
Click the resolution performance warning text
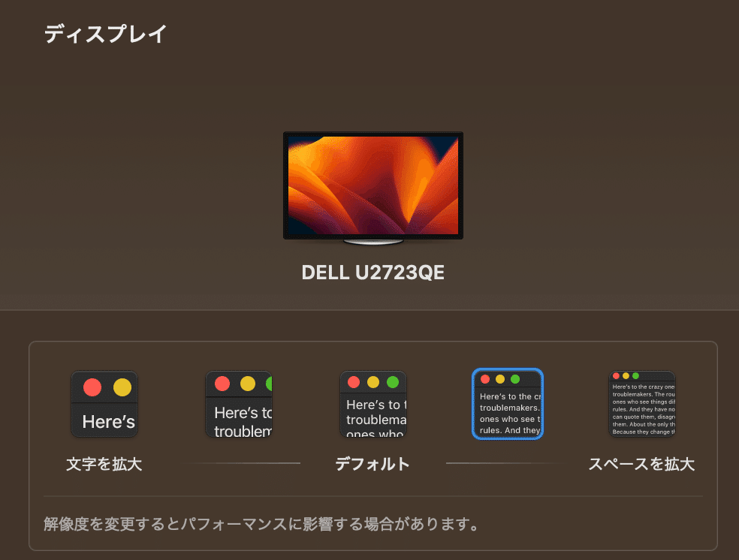[261, 524]
